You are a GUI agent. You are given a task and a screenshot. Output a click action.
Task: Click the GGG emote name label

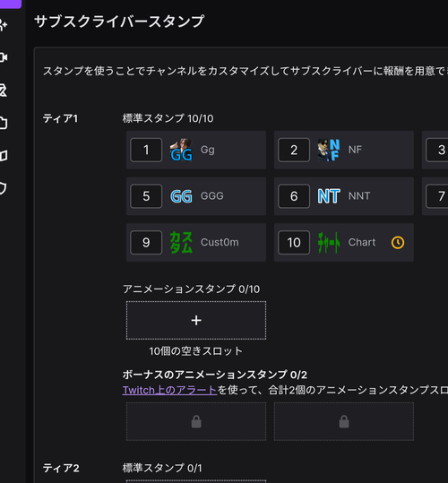click(x=211, y=196)
